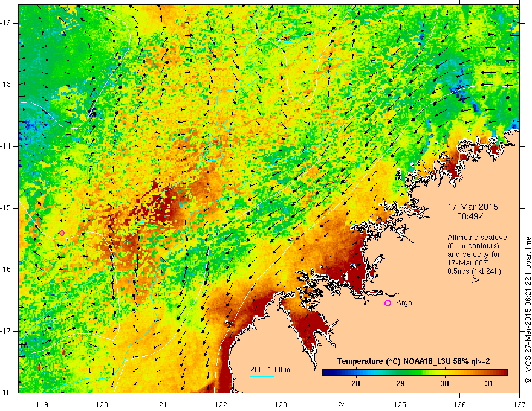Click the magenta Argo circle in the legend
This screenshot has height=411, width=532.
tap(388, 303)
